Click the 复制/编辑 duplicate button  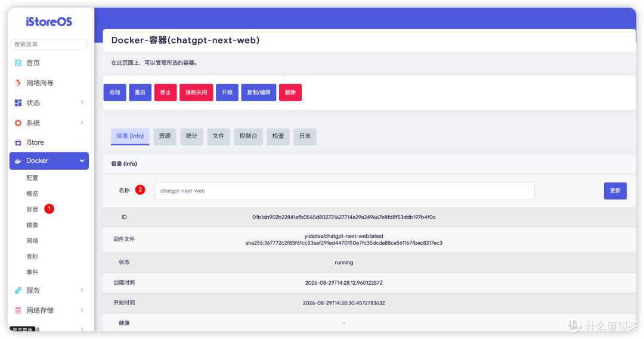click(259, 92)
